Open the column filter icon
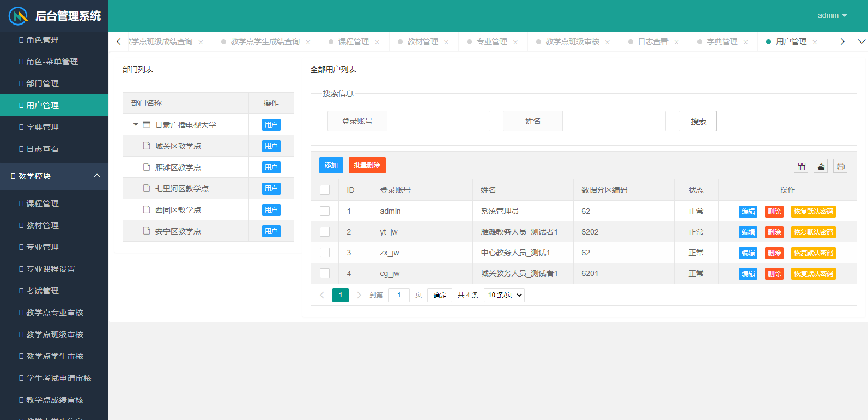Screen dimensions: 868x420 802,166
